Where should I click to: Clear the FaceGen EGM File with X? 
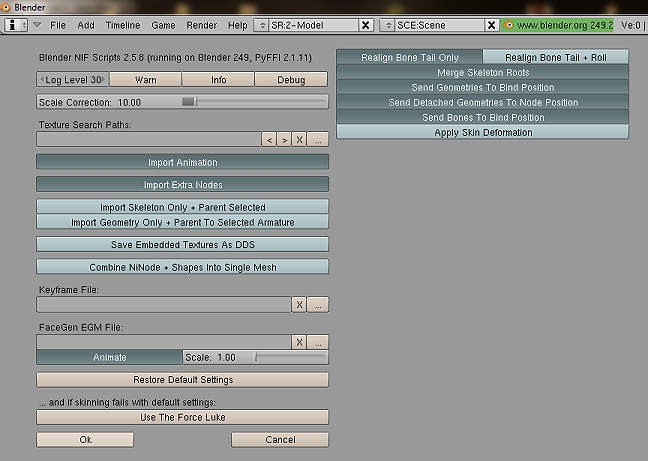coord(299,342)
